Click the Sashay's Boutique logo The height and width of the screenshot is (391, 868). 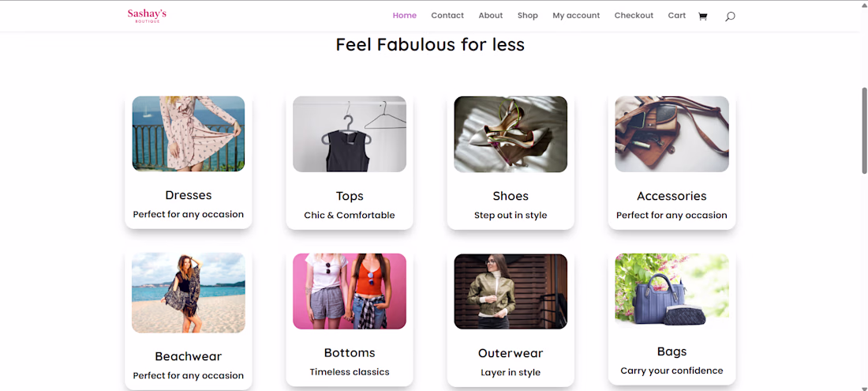[x=147, y=15]
